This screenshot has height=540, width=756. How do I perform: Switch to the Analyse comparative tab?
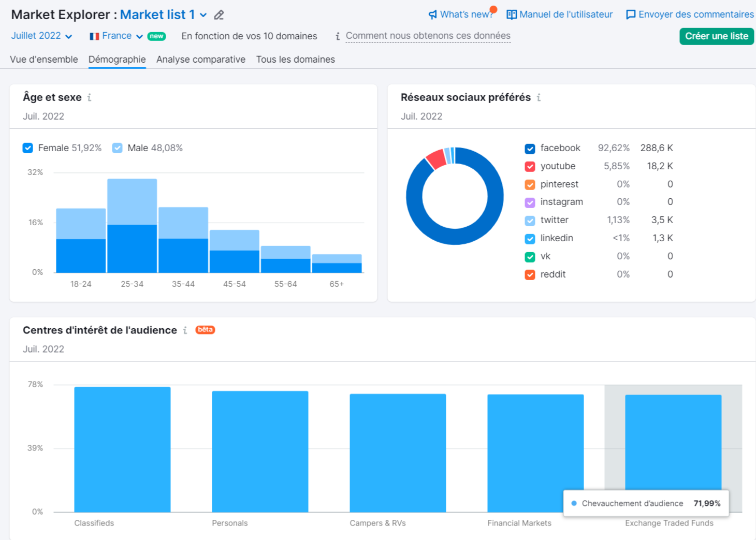click(x=200, y=59)
